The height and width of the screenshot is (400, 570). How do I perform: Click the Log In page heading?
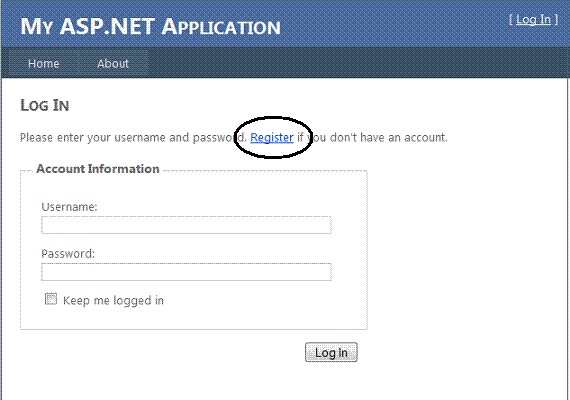click(44, 105)
